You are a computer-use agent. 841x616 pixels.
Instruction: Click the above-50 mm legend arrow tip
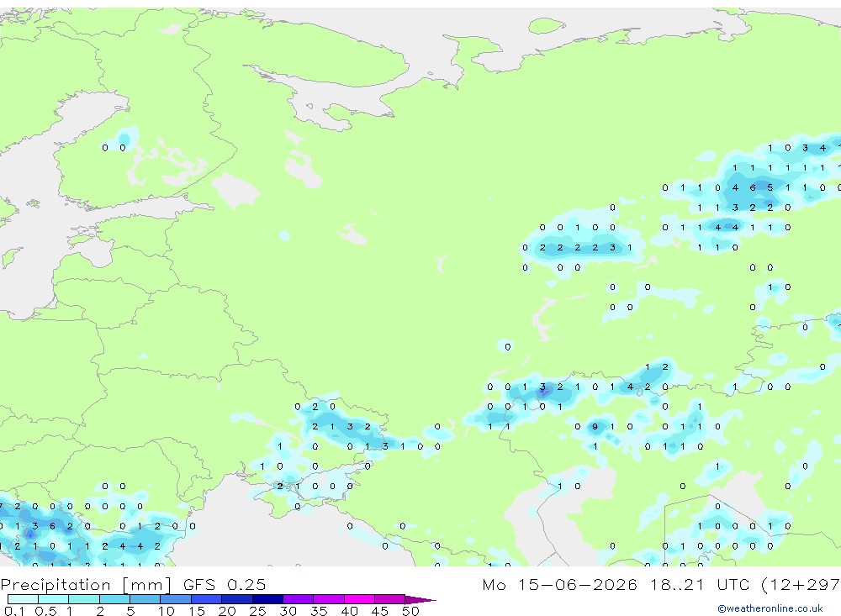[420, 600]
